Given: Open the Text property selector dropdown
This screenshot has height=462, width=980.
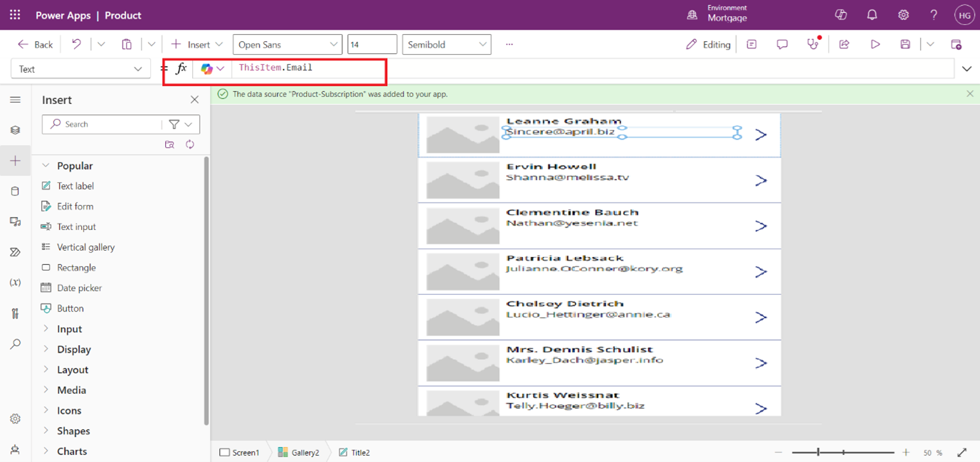Looking at the screenshot, I should tap(80, 69).
